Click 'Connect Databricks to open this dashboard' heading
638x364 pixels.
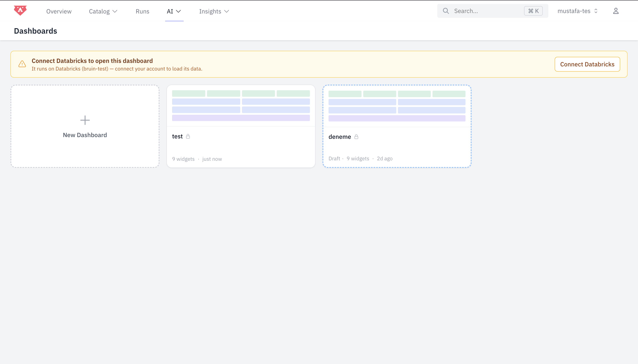92,61
